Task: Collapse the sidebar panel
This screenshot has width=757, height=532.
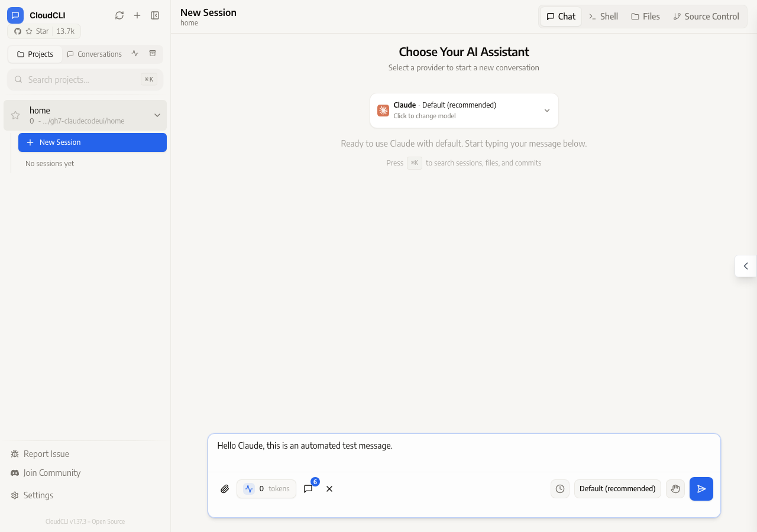Action: (x=155, y=15)
